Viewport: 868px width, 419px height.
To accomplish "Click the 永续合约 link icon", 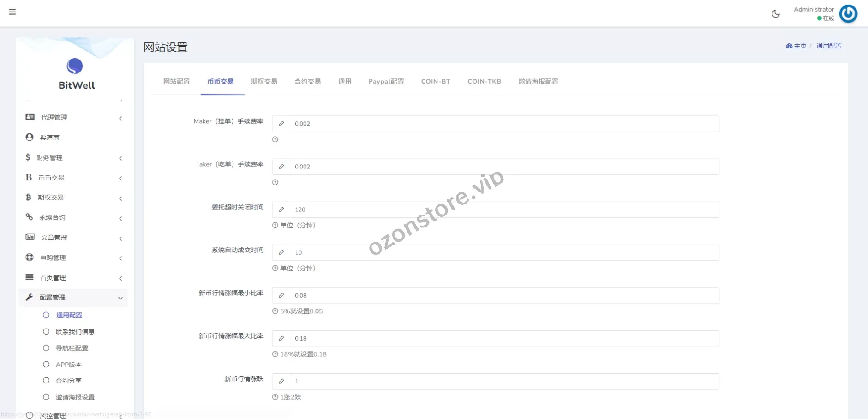I will pos(29,217).
